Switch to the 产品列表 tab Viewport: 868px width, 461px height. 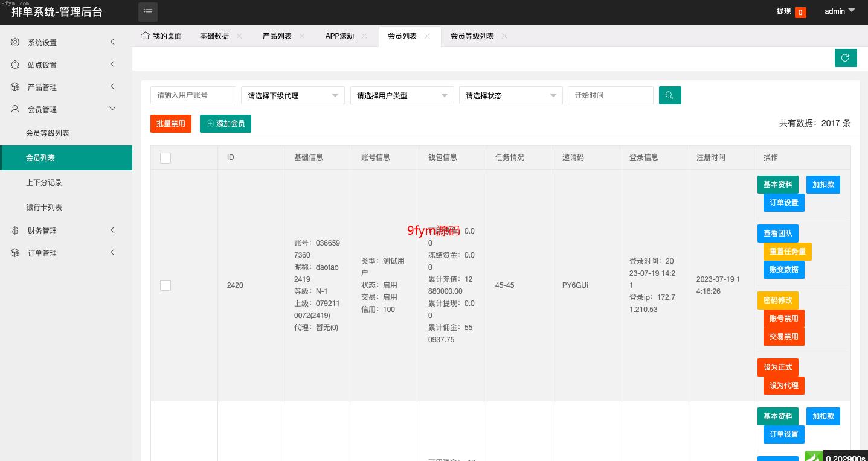277,36
